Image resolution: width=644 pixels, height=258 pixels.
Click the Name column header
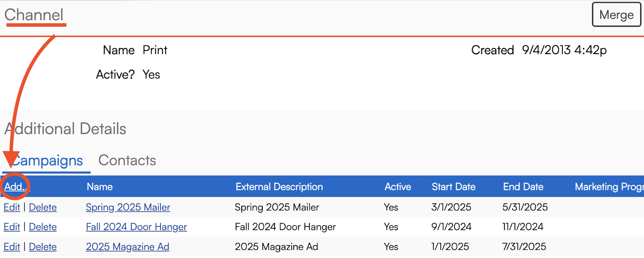pyautogui.click(x=100, y=187)
